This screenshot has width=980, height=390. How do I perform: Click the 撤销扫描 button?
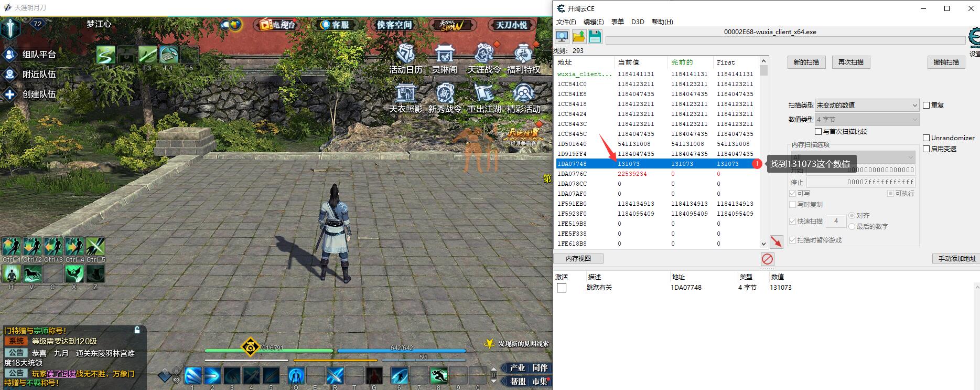pos(946,62)
